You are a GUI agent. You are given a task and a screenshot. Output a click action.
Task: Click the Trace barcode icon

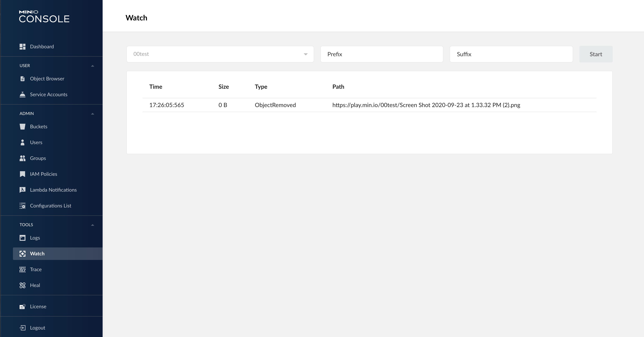(23, 270)
